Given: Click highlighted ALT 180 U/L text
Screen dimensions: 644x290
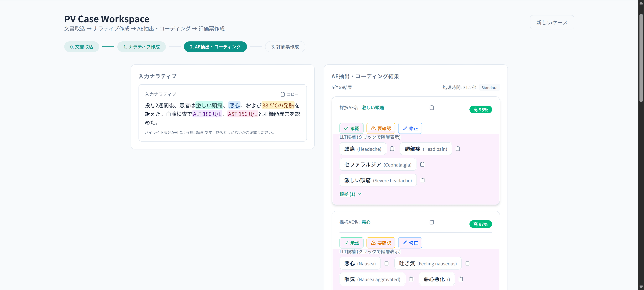Looking at the screenshot, I should pyautogui.click(x=207, y=114).
